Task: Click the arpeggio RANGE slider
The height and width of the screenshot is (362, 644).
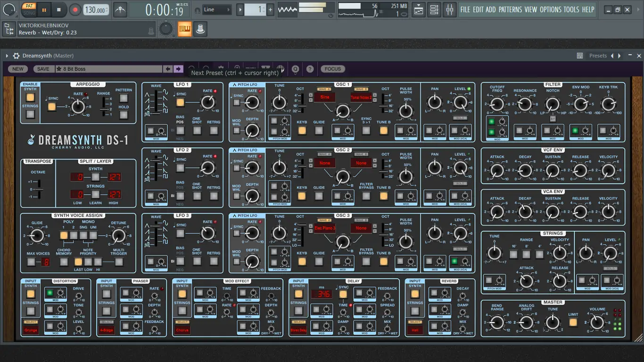Action: (x=104, y=110)
